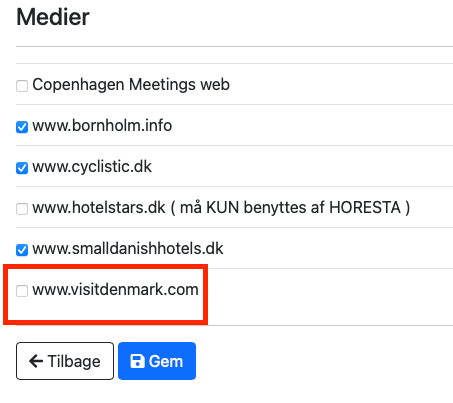Check the www.visitdenmark.com checkbox
The image size is (453, 403).
(x=22, y=291)
